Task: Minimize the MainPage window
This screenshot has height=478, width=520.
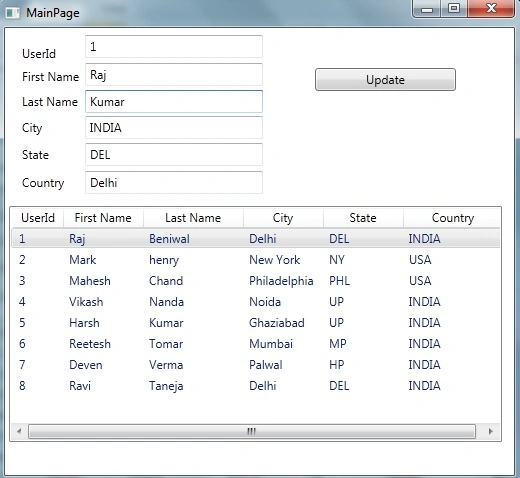Action: click(427, 9)
